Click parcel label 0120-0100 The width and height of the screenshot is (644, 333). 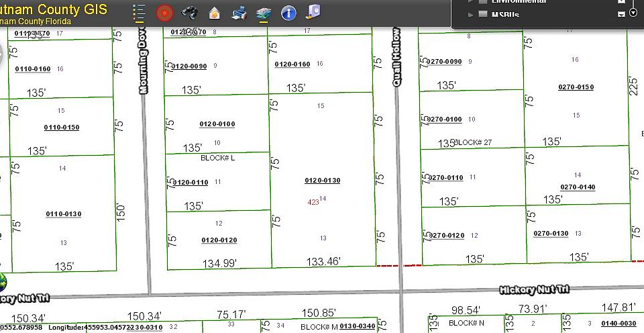pos(217,124)
